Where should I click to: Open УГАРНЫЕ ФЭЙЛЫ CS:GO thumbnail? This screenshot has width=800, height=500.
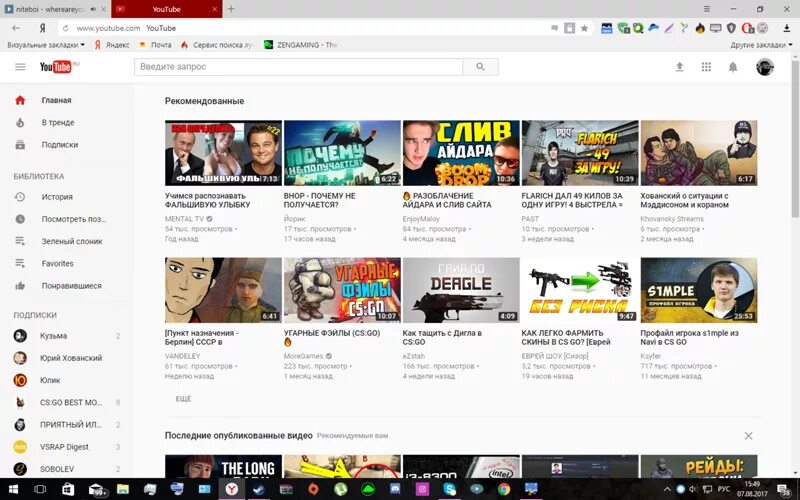342,290
